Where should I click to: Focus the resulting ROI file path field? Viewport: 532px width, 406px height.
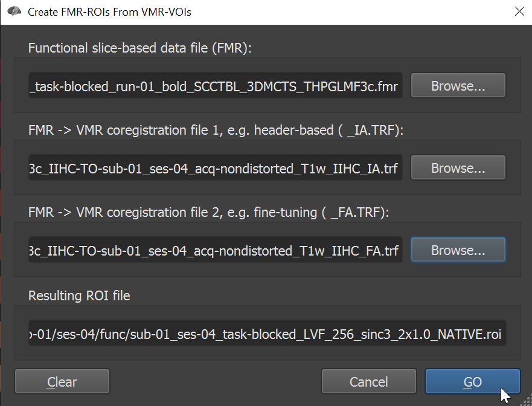[268, 333]
